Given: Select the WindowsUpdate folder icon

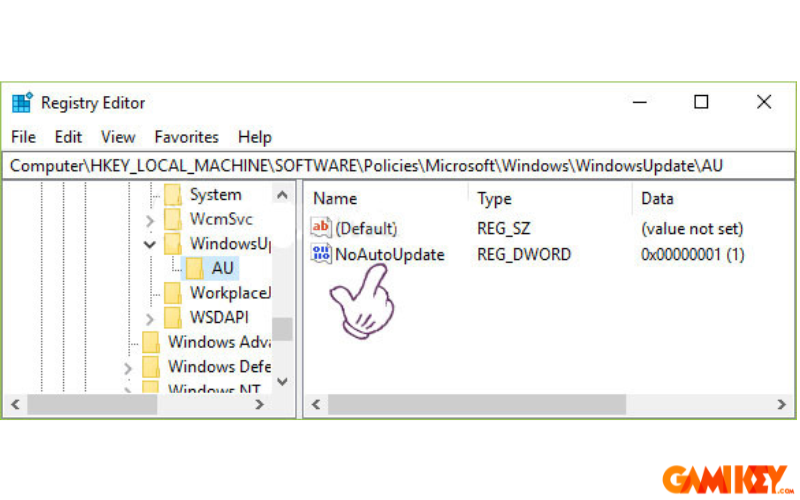Looking at the screenshot, I should (173, 243).
